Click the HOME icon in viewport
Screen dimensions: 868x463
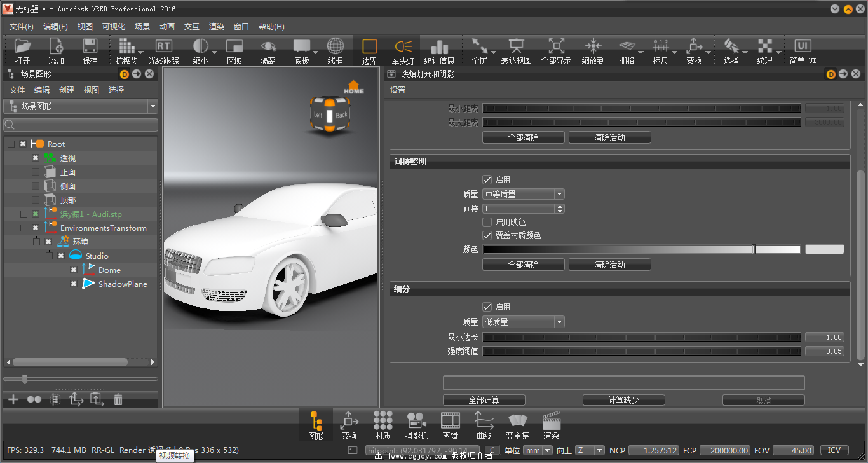(x=354, y=88)
